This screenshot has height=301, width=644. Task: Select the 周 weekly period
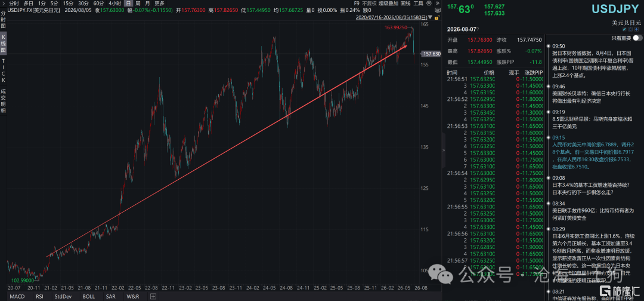(x=138, y=4)
